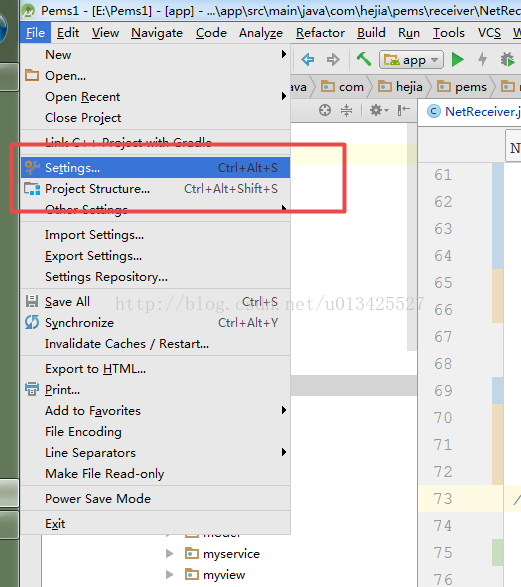The width and height of the screenshot is (521, 587).
Task: Click the NetReceiver class file icon
Action: (x=434, y=112)
